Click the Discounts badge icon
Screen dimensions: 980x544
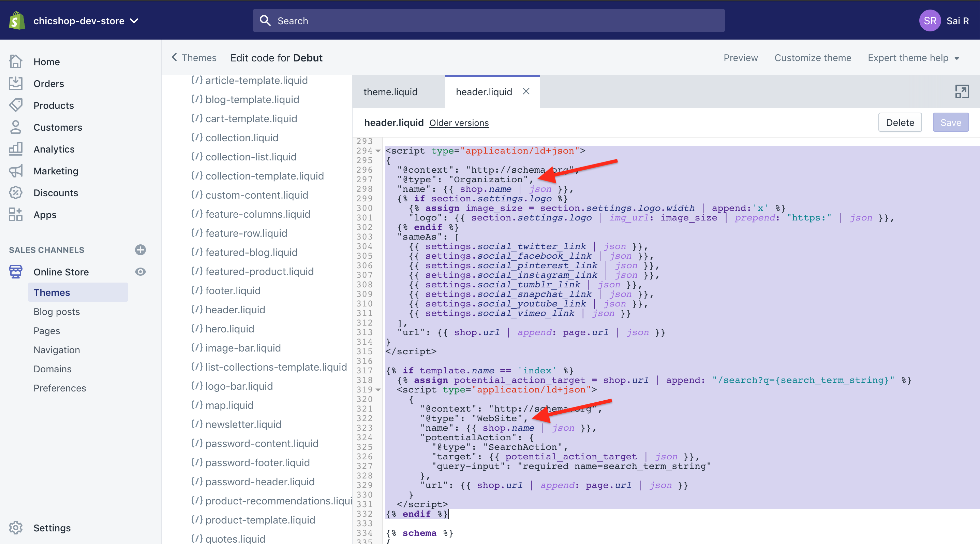16,192
